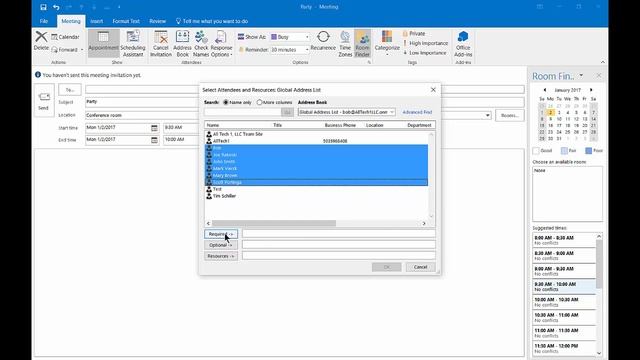This screenshot has width=640, height=360.
Task: Go to next month in Room Finder calendar
Action: pos(591,90)
